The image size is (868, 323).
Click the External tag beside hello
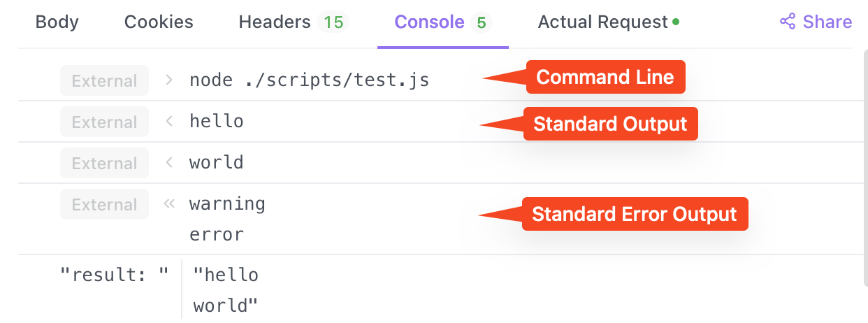(104, 122)
